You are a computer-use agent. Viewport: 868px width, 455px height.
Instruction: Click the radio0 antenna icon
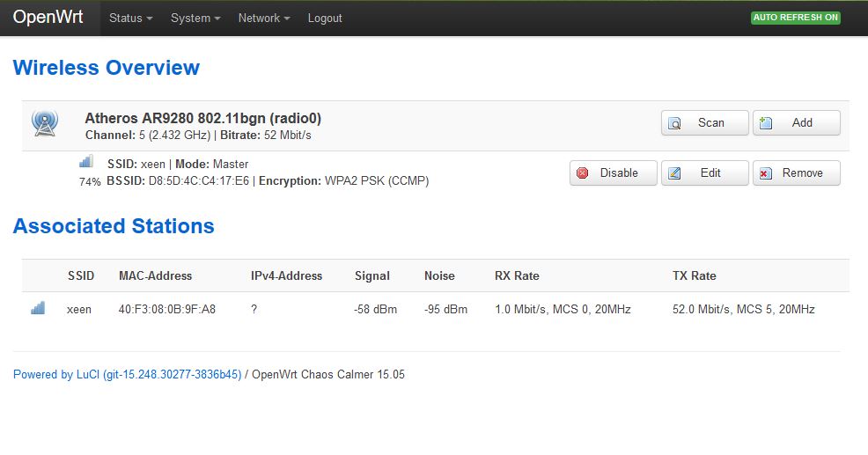pos(45,123)
